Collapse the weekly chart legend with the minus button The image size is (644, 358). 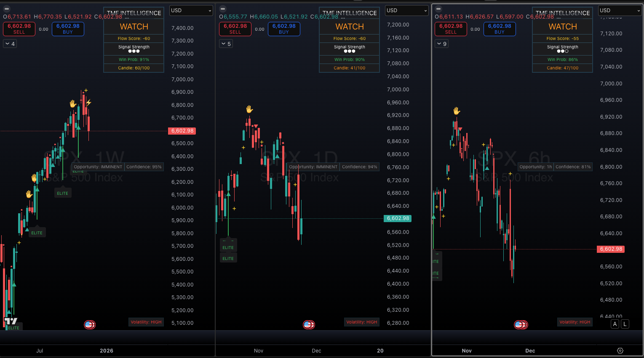6,8
